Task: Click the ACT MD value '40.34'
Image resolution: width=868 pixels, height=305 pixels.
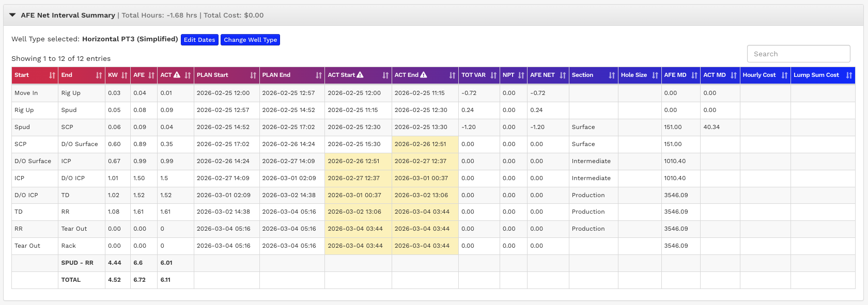Action: (x=711, y=127)
